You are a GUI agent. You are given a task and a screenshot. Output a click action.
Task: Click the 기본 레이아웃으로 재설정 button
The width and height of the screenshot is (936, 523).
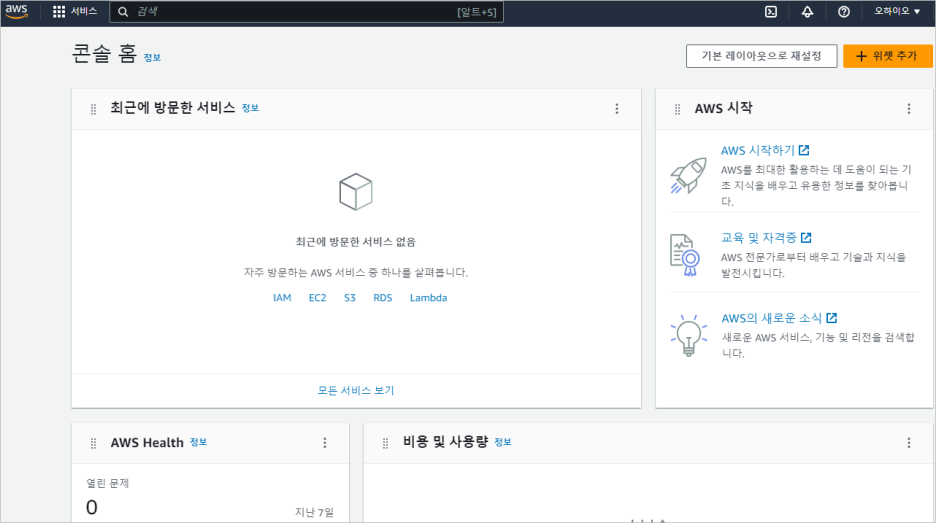(761, 56)
